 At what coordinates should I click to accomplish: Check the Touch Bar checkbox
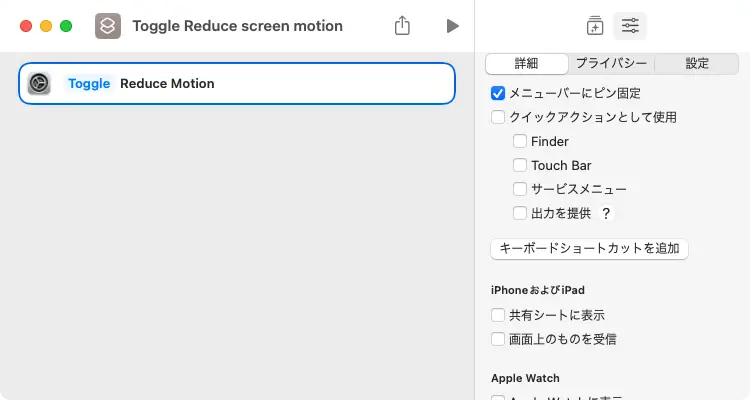[520, 165]
